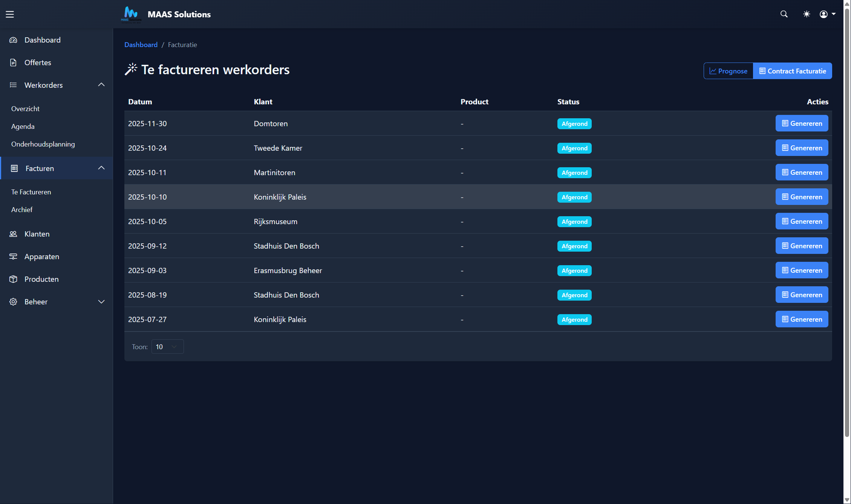Click the Dashboard breadcrumb link

(x=141, y=45)
